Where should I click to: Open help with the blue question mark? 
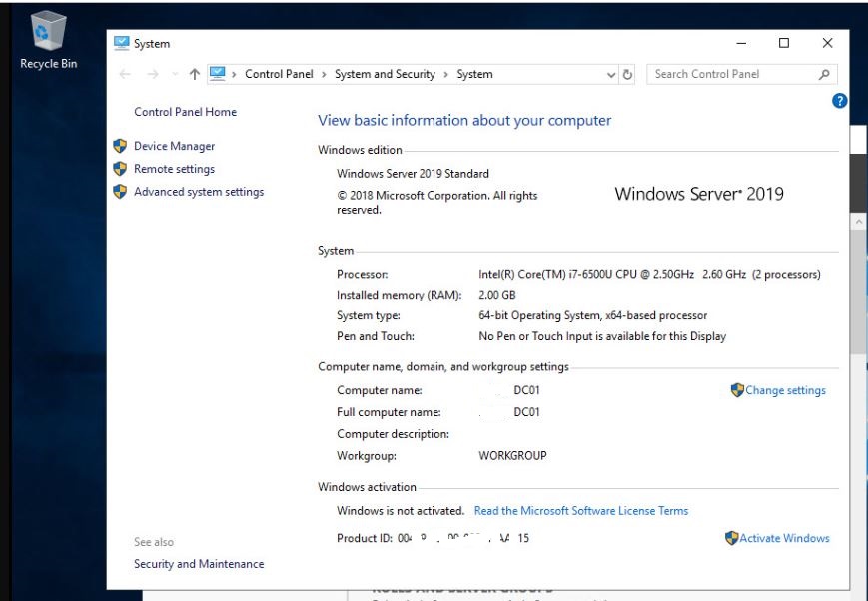point(839,101)
